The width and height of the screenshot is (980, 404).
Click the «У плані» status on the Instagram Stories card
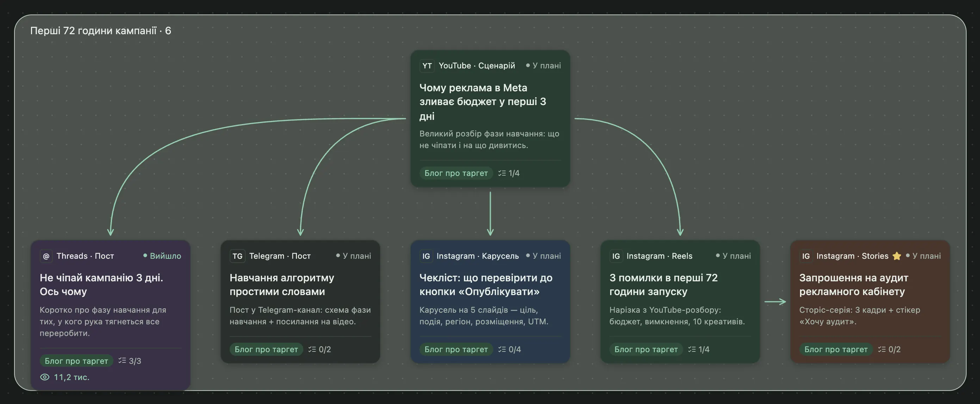tap(923, 256)
